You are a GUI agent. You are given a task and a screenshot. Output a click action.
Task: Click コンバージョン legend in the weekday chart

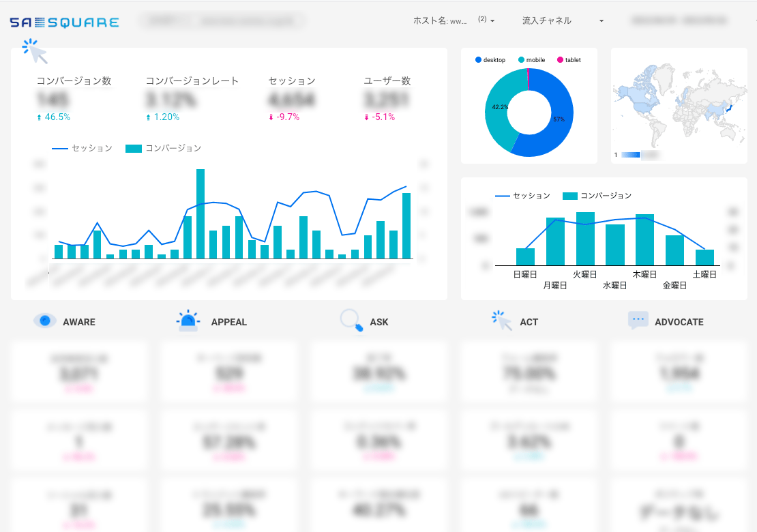pos(597,196)
